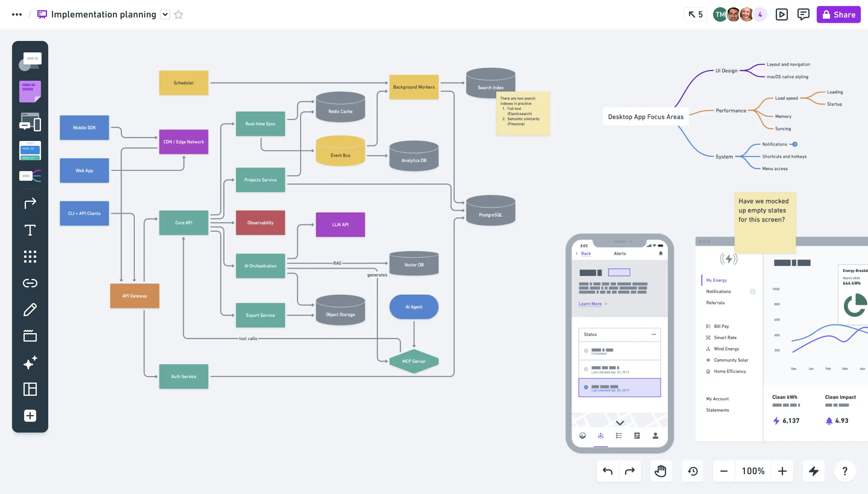Open the mind map tool

coord(30,176)
